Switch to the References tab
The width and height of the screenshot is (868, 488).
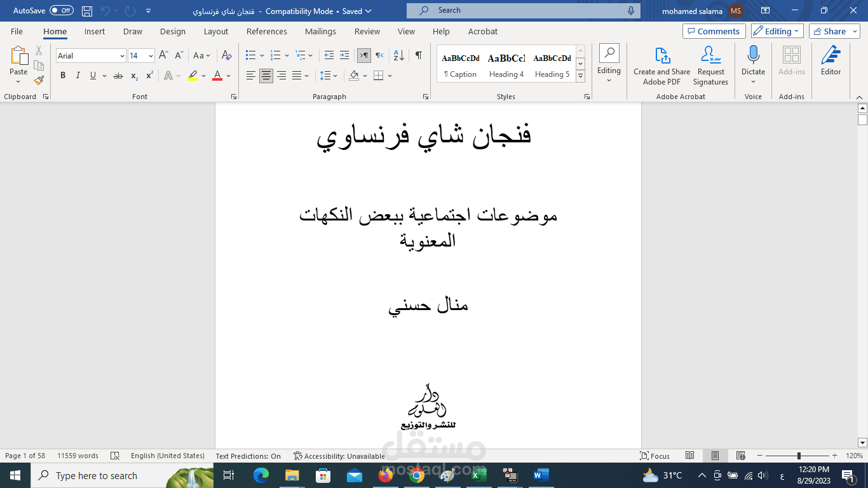[x=267, y=31]
